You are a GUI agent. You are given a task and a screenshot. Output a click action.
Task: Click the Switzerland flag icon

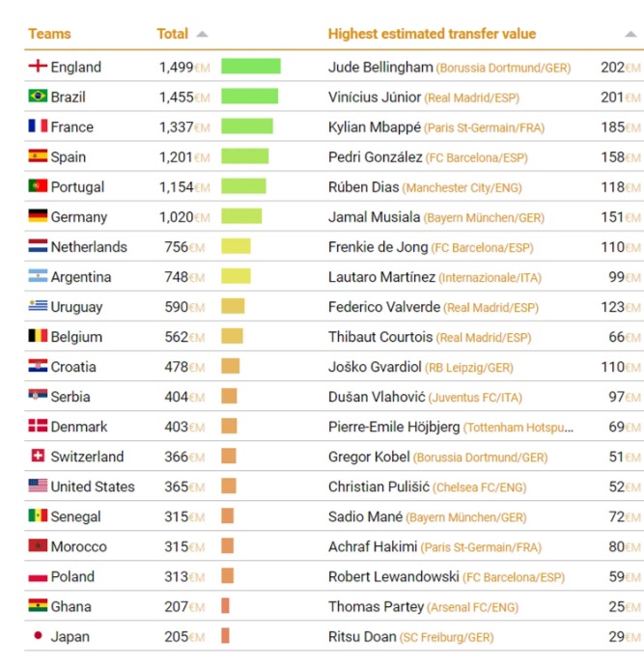point(38,456)
